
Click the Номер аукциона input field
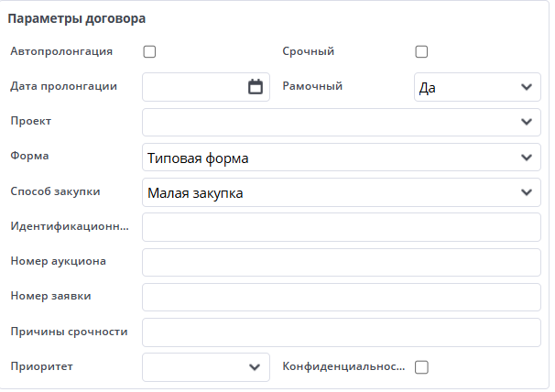tap(341, 262)
